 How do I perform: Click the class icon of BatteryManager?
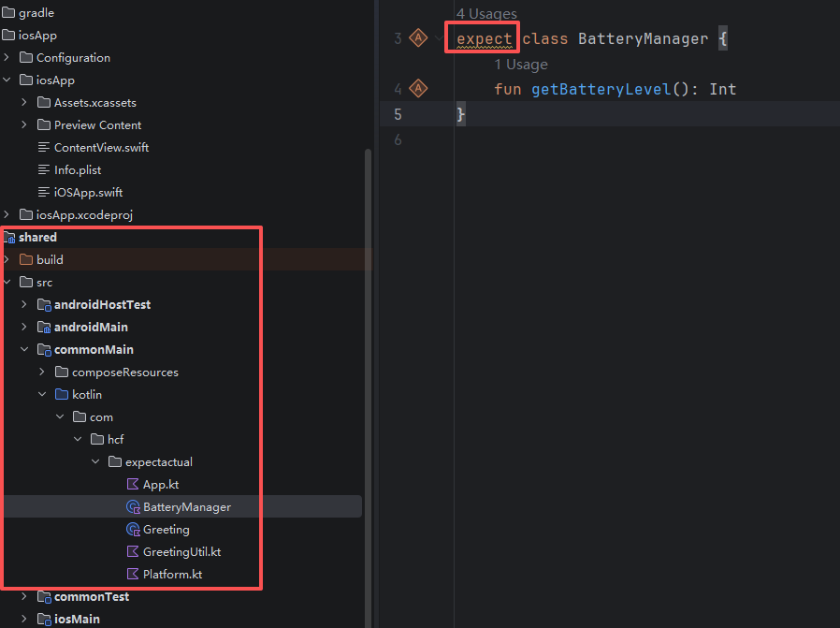[x=133, y=507]
